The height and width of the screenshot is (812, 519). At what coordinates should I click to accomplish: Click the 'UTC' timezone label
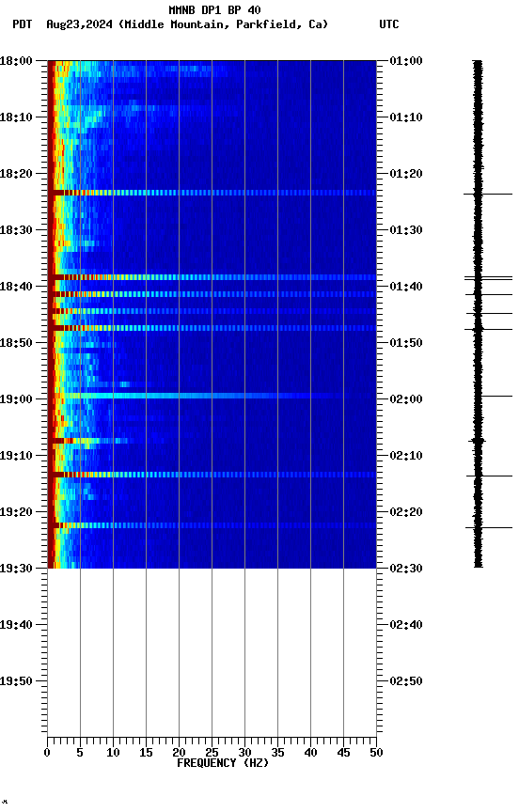[x=389, y=24]
